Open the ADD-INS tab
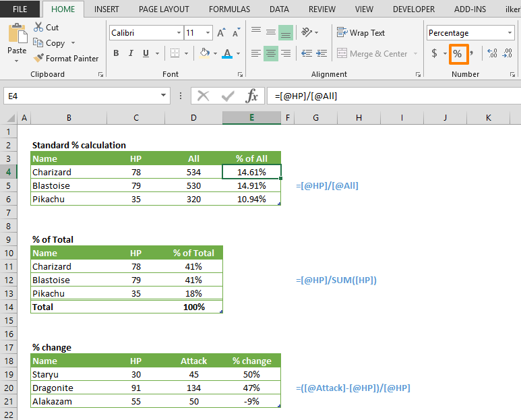The image size is (521, 420). (470, 9)
